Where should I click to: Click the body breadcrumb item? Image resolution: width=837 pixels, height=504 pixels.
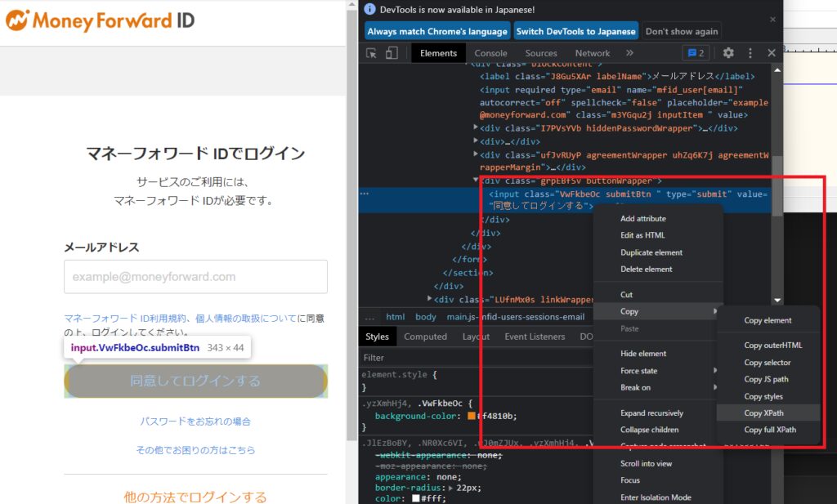coord(425,317)
